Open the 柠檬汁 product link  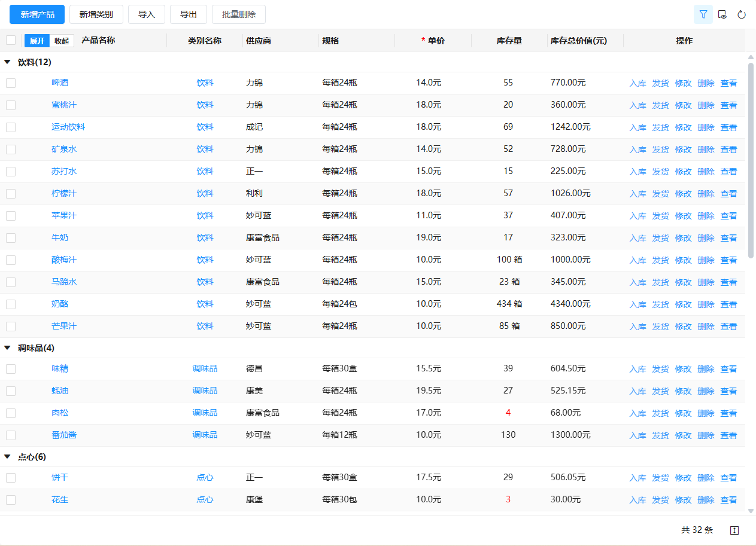[x=64, y=193]
